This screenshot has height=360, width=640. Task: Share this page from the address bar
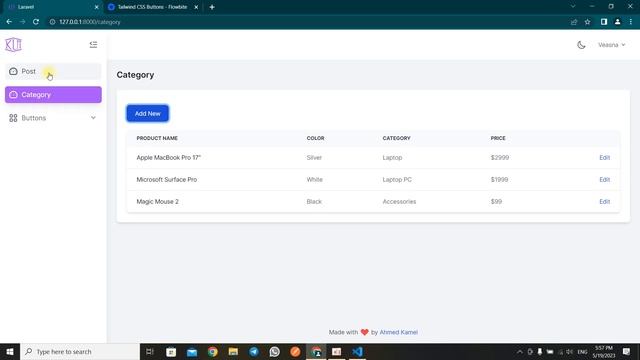(x=574, y=22)
